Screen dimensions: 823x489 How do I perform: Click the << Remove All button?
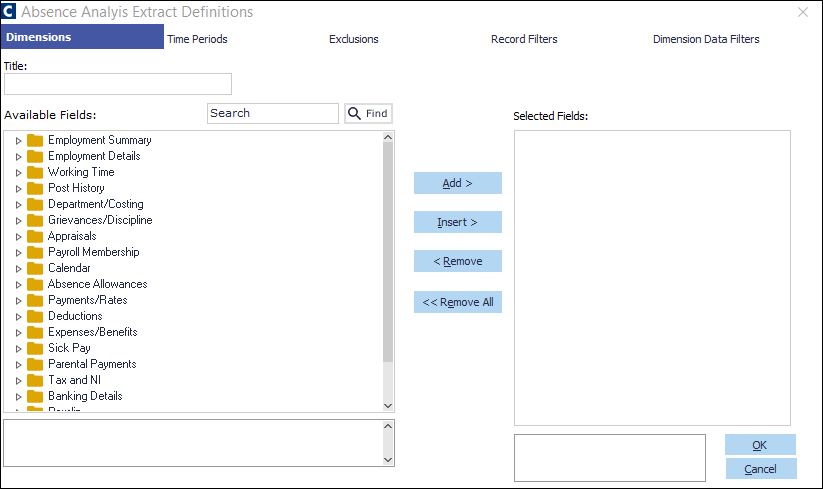point(458,302)
